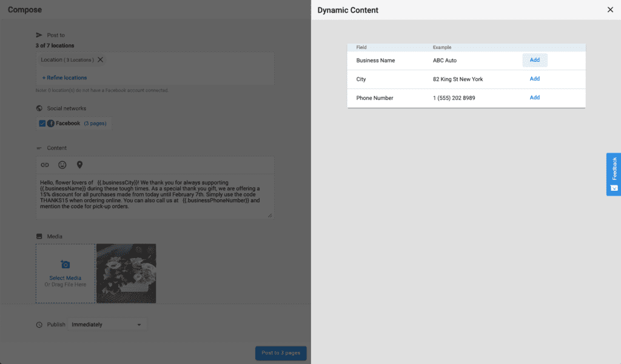The width and height of the screenshot is (621, 364).
Task: Open the emoji picker icon
Action: pos(62,165)
